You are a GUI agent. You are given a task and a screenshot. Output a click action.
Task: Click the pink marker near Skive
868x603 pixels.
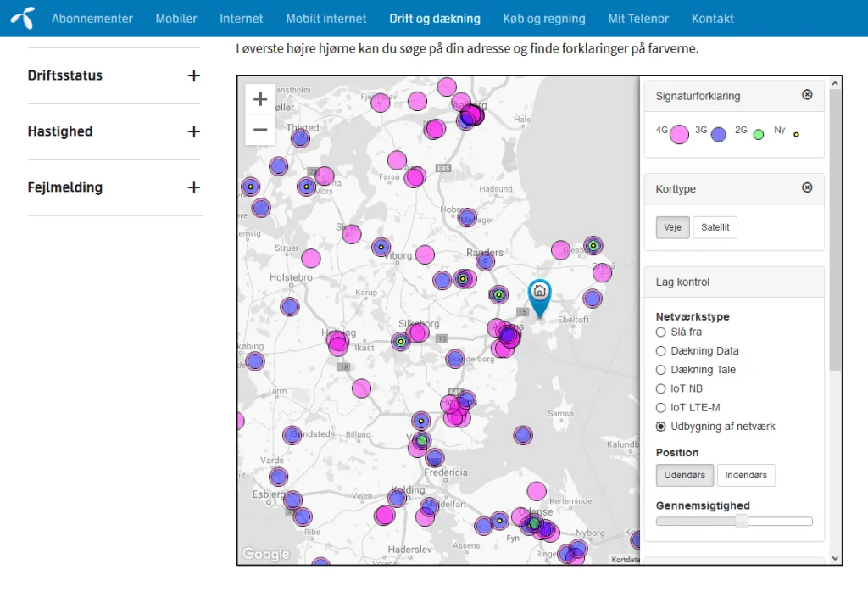tap(351, 234)
